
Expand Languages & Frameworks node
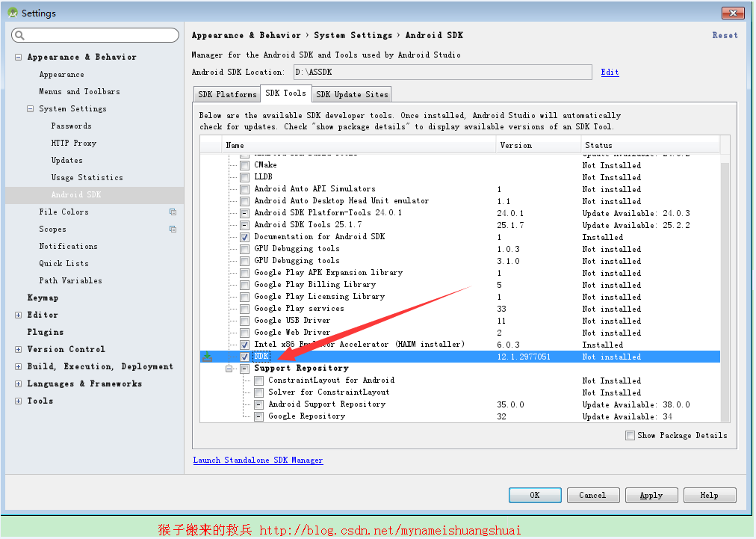[19, 384]
